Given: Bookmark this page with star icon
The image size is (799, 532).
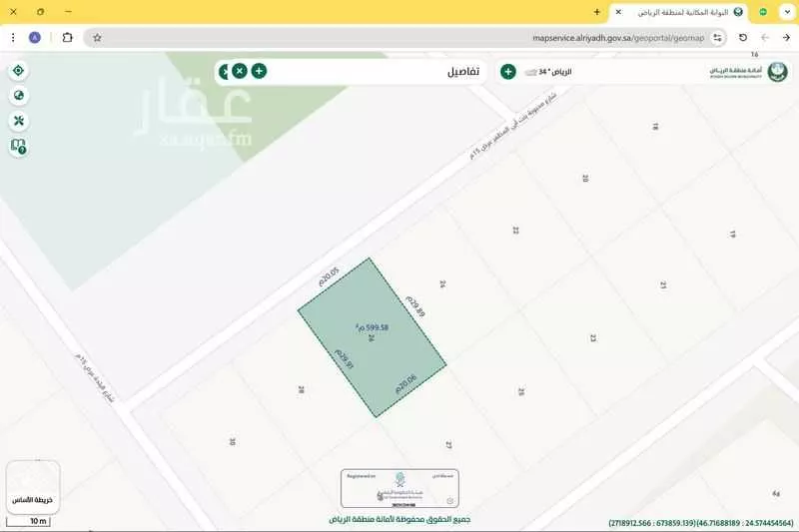Looking at the screenshot, I should click(97, 38).
